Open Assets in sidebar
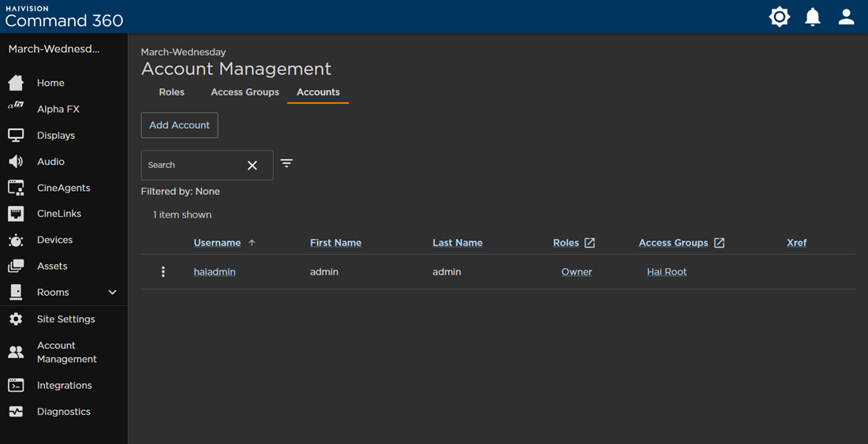The image size is (868, 444). pos(52,266)
